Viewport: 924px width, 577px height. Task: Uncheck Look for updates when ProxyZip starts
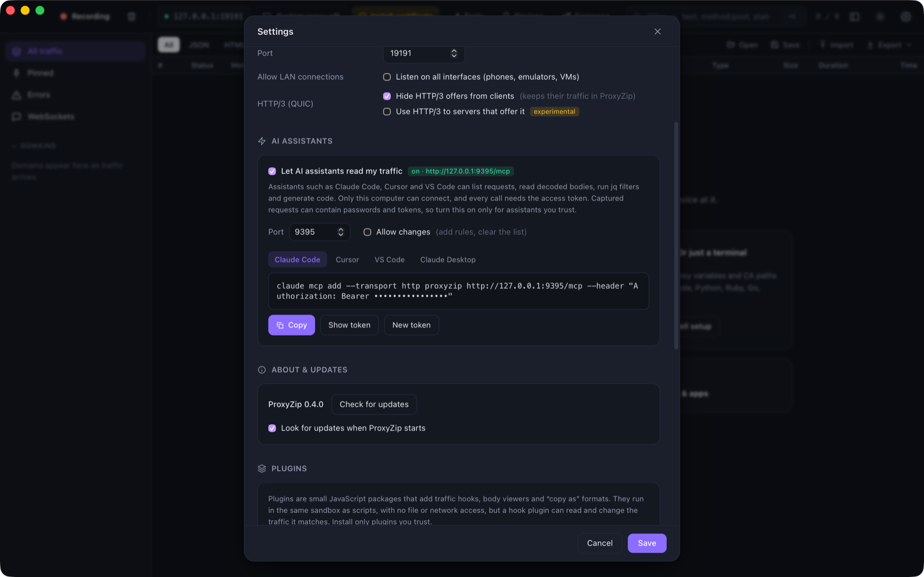pyautogui.click(x=272, y=428)
